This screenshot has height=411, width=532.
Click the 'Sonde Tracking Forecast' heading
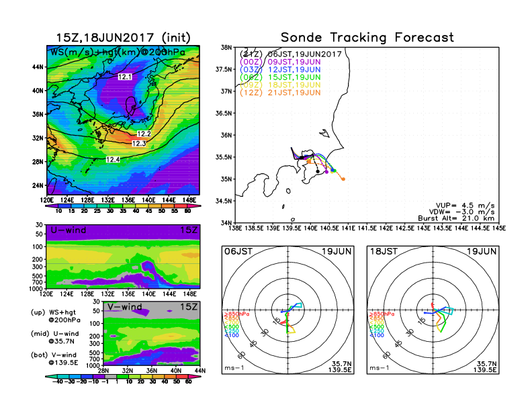(367, 38)
